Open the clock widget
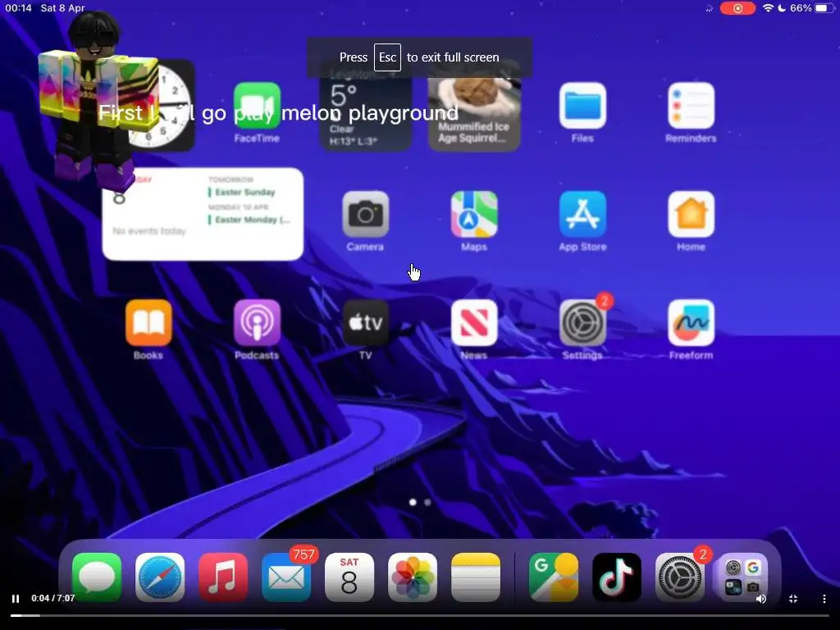The width and height of the screenshot is (840, 630). pyautogui.click(x=161, y=106)
